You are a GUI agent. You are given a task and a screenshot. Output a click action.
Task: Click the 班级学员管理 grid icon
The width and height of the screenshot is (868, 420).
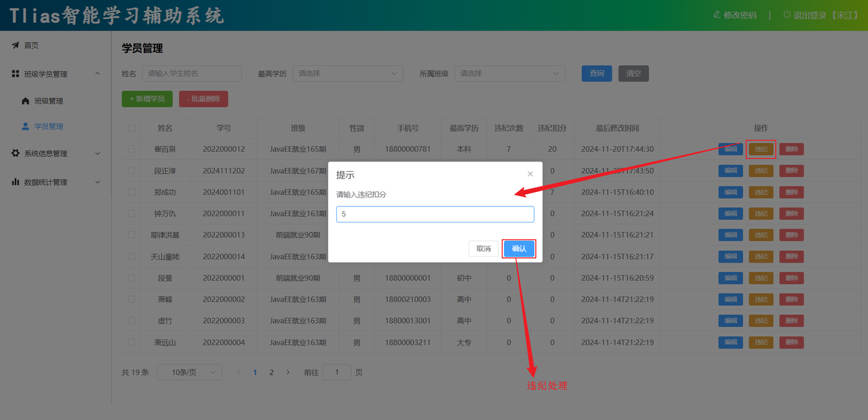point(15,74)
